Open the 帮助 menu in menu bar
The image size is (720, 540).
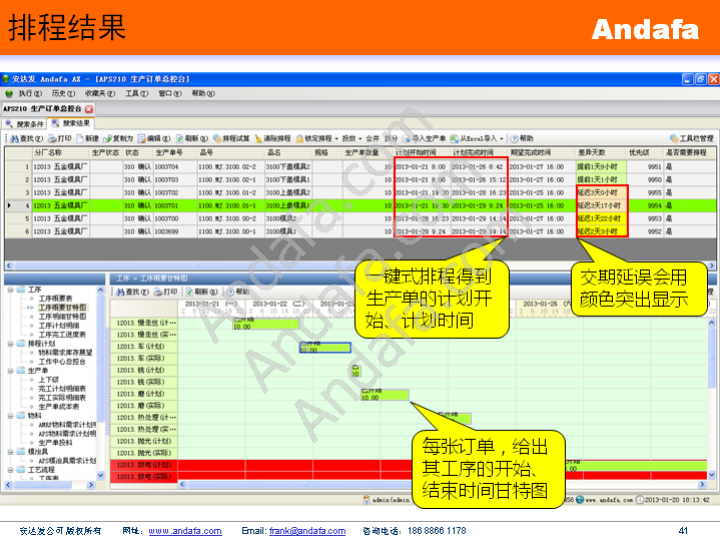[203, 94]
